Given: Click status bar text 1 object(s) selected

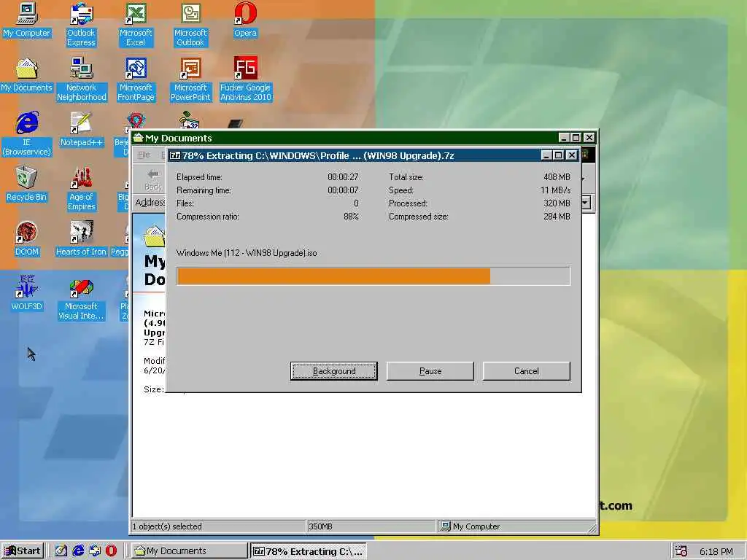Looking at the screenshot, I should pyautogui.click(x=167, y=526).
